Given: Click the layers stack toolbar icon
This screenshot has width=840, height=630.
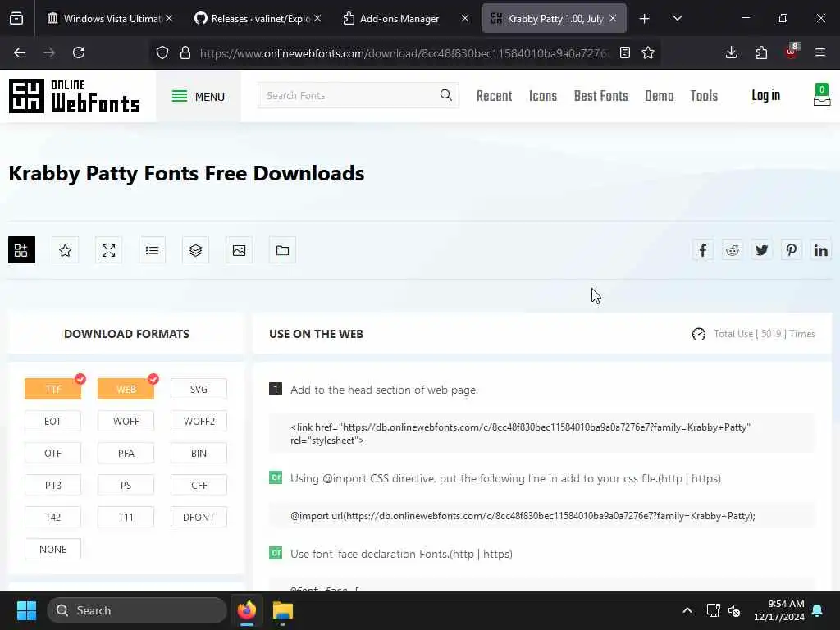Looking at the screenshot, I should (195, 250).
